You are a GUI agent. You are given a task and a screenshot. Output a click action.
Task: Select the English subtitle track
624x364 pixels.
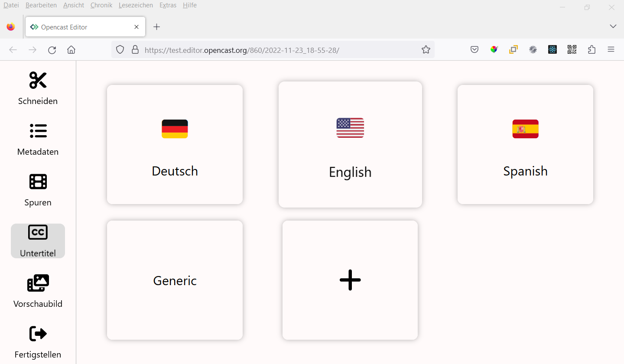pyautogui.click(x=350, y=145)
